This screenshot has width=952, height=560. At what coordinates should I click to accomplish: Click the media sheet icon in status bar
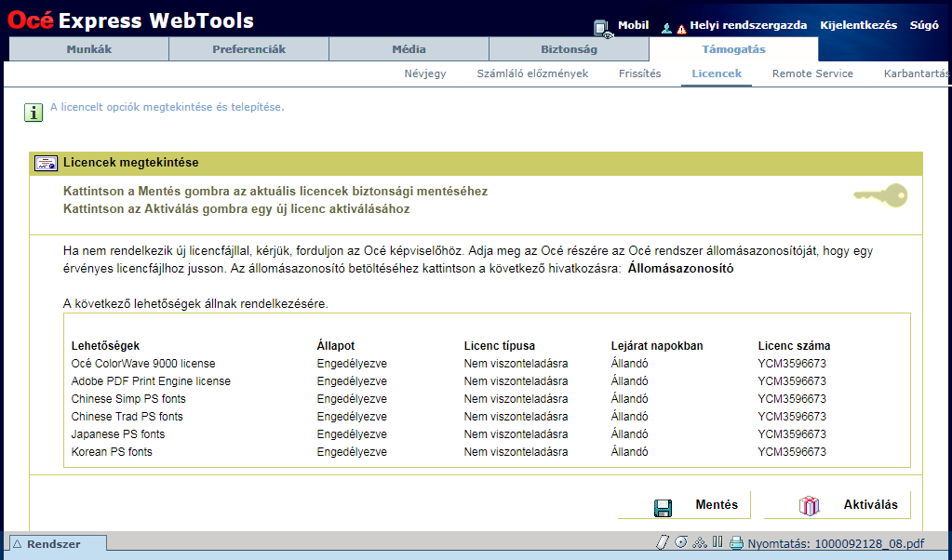pos(663,542)
